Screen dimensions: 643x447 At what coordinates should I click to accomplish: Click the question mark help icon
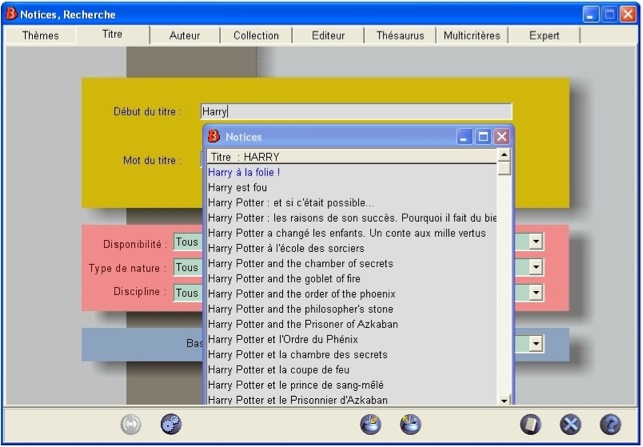coord(610,424)
